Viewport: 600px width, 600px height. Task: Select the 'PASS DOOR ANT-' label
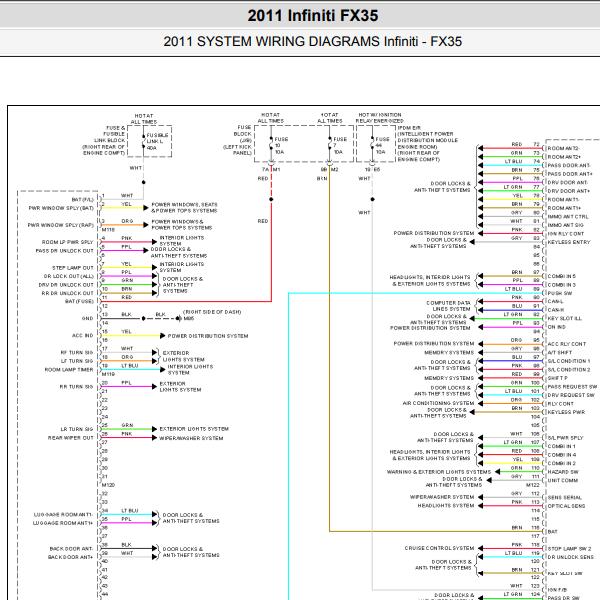(x=569, y=165)
